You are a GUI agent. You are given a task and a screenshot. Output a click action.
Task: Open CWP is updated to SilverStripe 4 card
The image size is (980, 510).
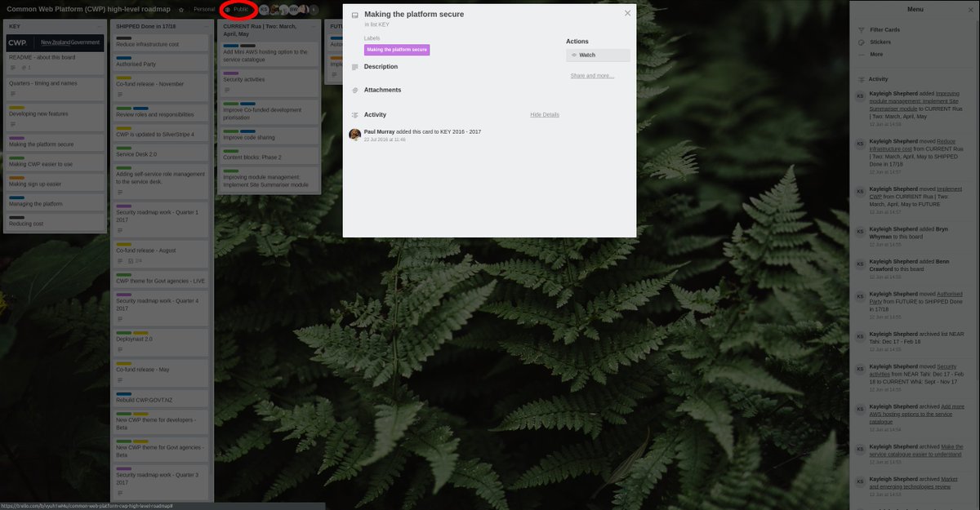coord(162,133)
